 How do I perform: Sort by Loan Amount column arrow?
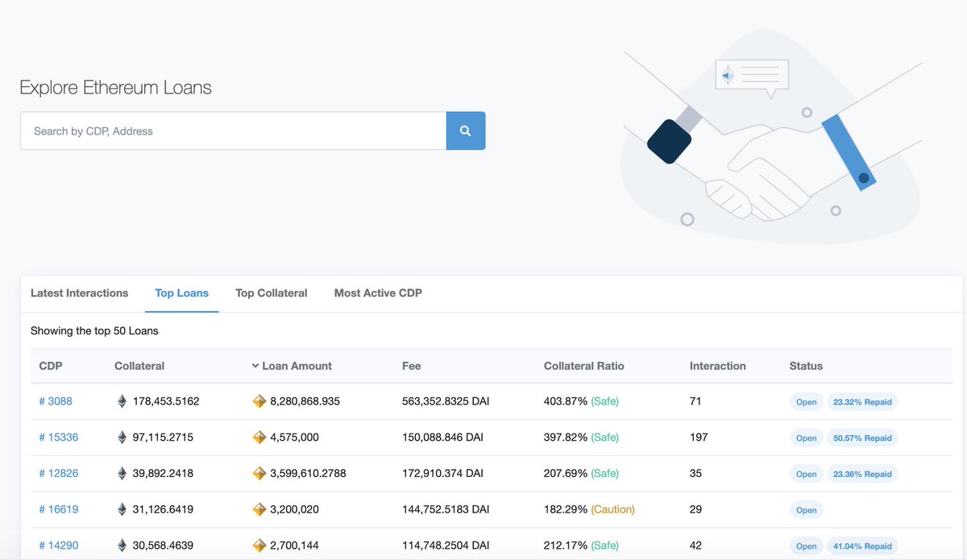pyautogui.click(x=255, y=366)
